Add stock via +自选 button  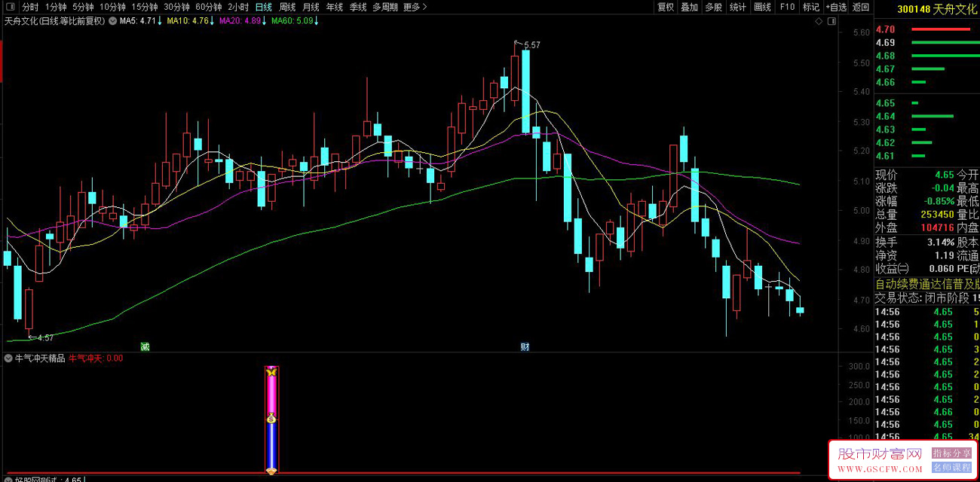(836, 7)
